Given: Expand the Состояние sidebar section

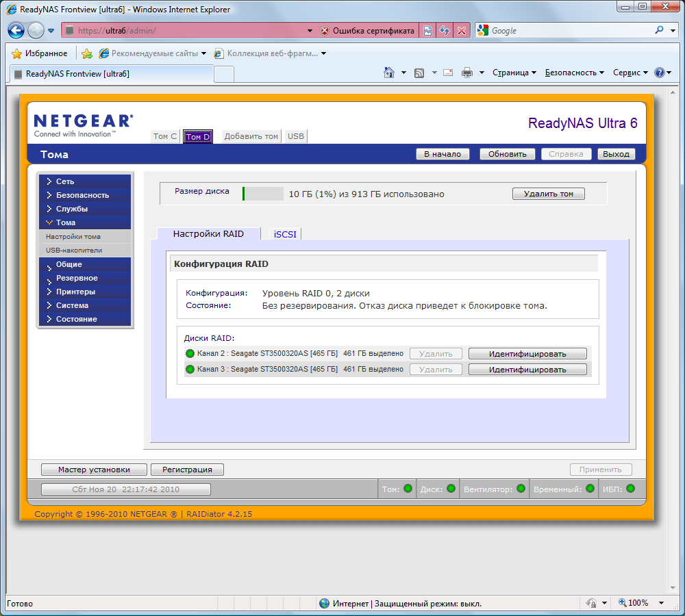Looking at the screenshot, I should click(x=85, y=319).
